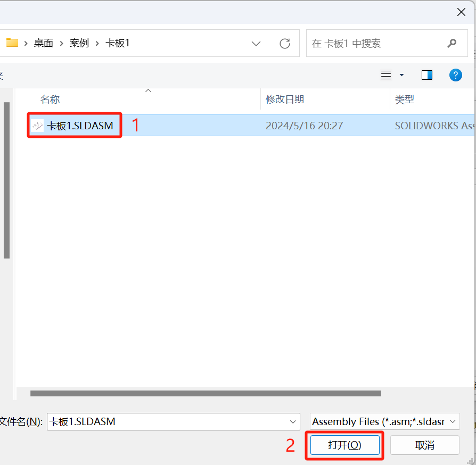Close the file open dialog
Screen dimensions: 476x465
[461, 12]
